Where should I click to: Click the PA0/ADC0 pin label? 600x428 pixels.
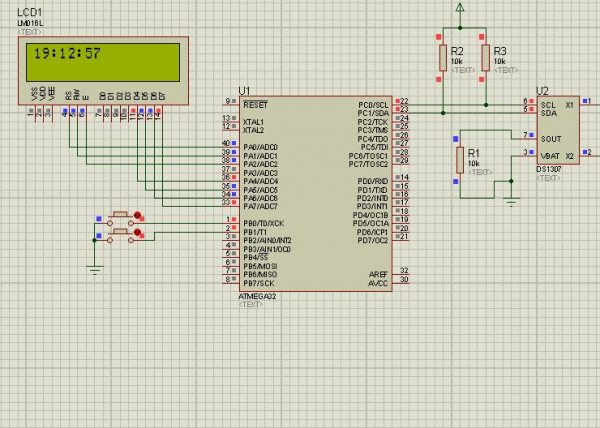(x=260, y=147)
